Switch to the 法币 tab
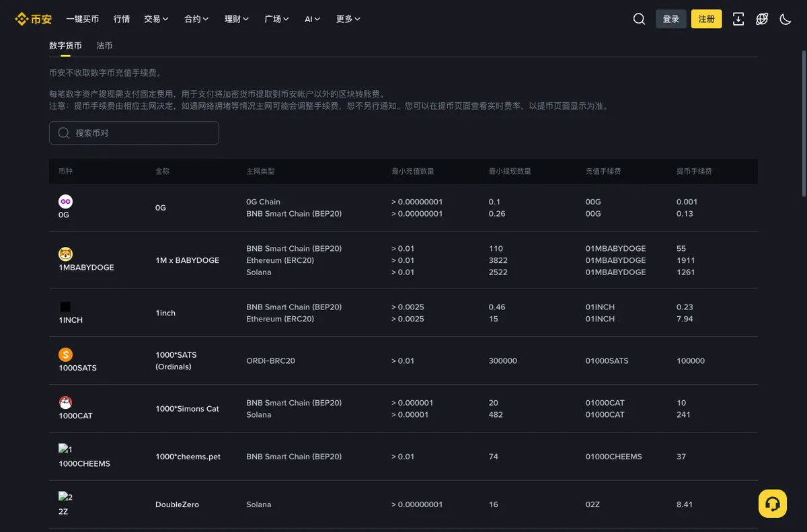Screen dimensions: 807x532 (x=104, y=46)
